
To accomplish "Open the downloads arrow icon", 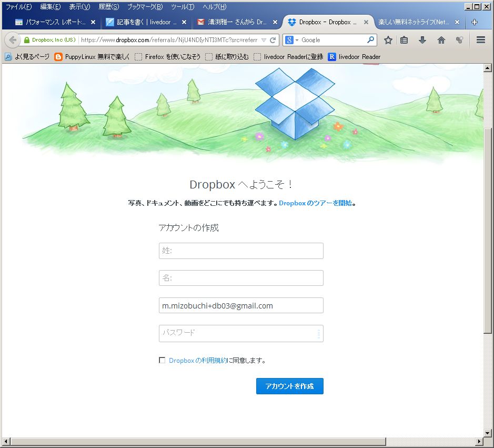I will click(422, 40).
